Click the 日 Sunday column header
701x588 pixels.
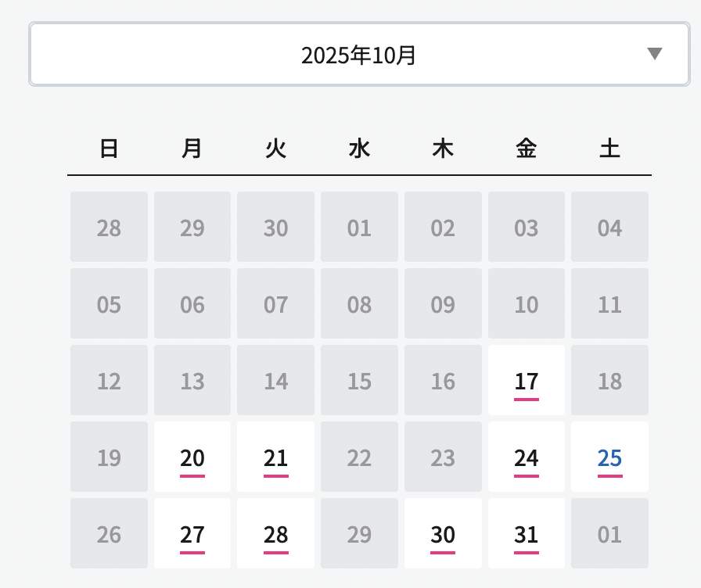[109, 149]
